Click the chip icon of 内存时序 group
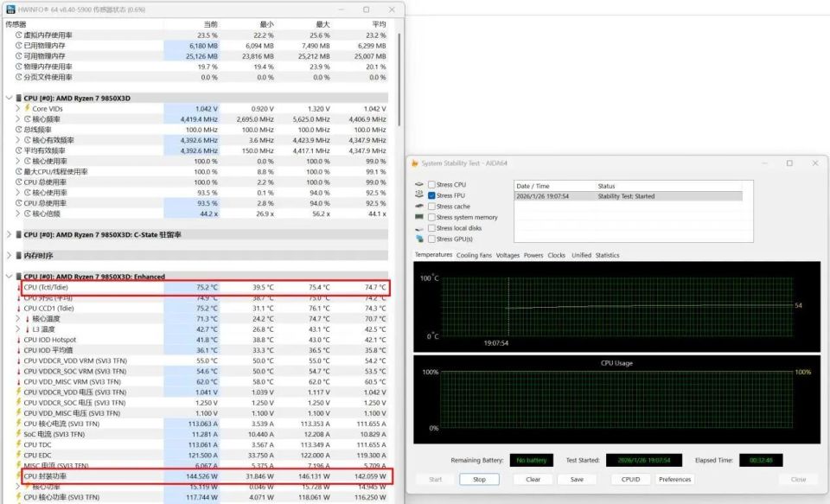 pos(18,255)
